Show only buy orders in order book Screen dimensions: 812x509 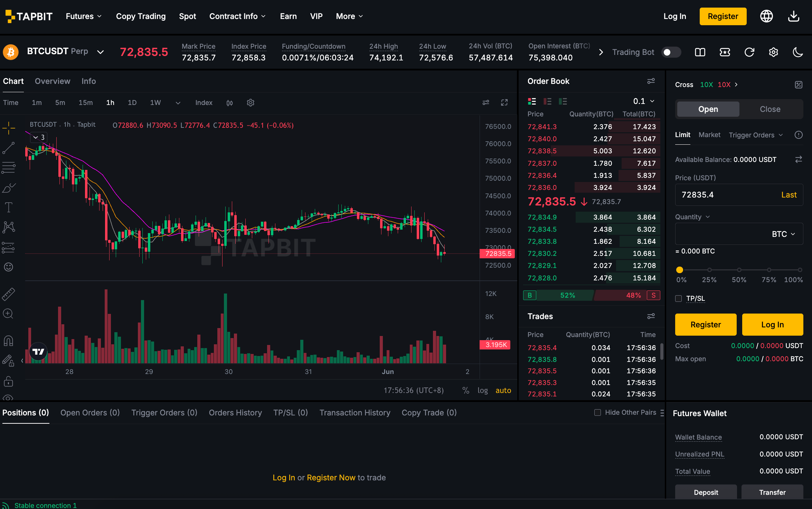click(563, 101)
